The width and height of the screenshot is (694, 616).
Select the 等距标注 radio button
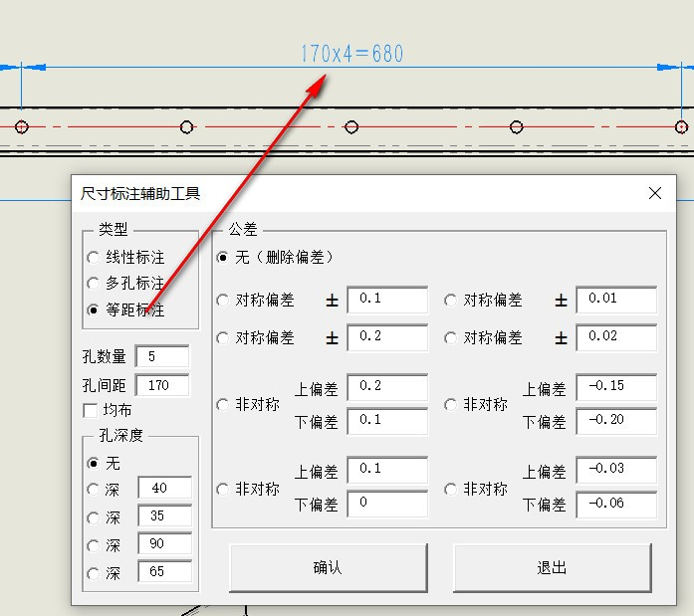[x=93, y=309]
